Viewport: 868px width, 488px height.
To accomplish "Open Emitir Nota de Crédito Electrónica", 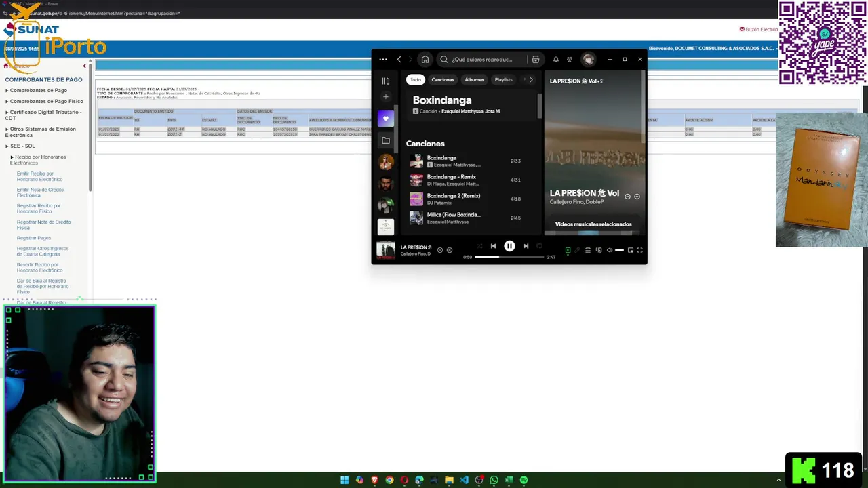I will [40, 192].
